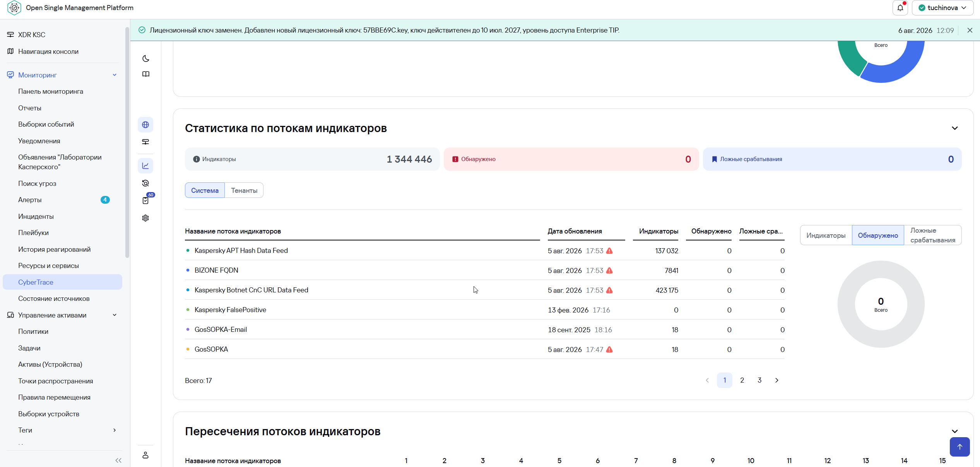Open the settings gear in secondary sidebar
The width and height of the screenshot is (980, 467).
click(145, 218)
